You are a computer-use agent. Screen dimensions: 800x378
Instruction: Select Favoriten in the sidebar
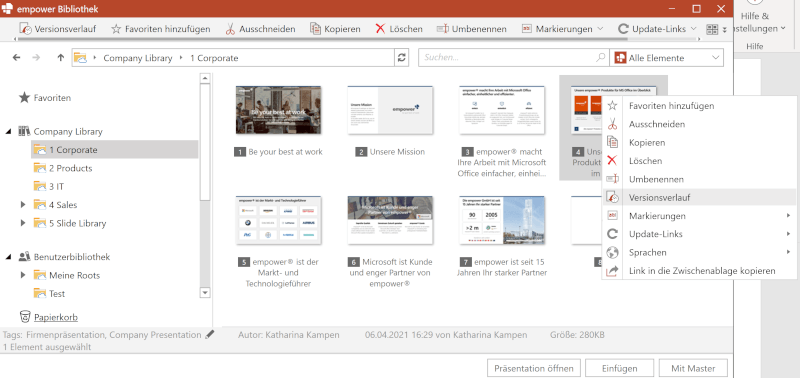45,97
